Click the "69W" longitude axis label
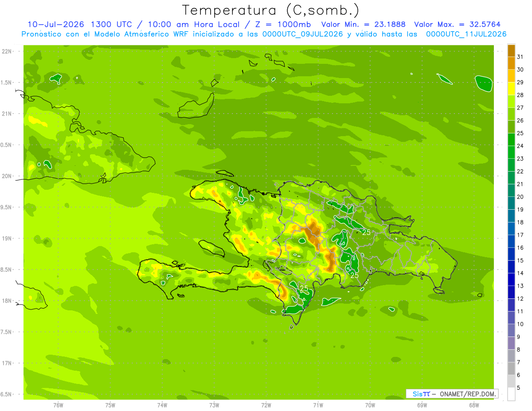The image size is (532, 411). coord(422,405)
